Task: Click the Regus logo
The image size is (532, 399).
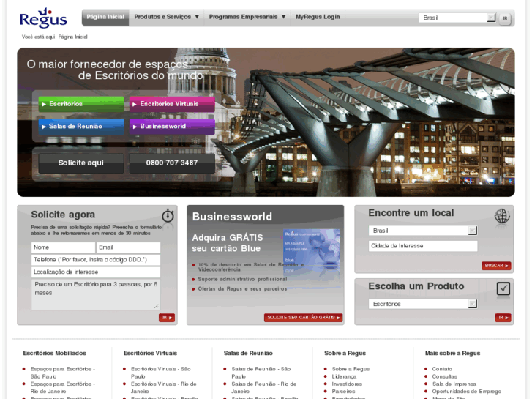Action: [x=43, y=18]
